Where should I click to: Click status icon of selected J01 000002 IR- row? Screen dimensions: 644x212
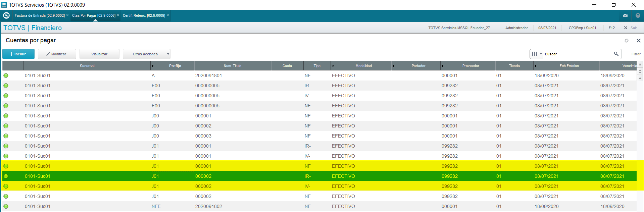tap(6, 176)
